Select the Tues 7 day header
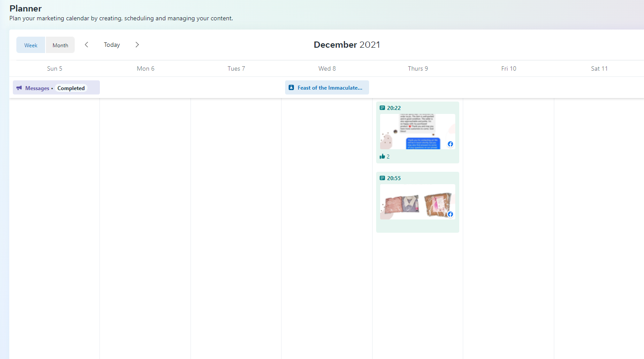Image resolution: width=644 pixels, height=359 pixels. point(236,68)
